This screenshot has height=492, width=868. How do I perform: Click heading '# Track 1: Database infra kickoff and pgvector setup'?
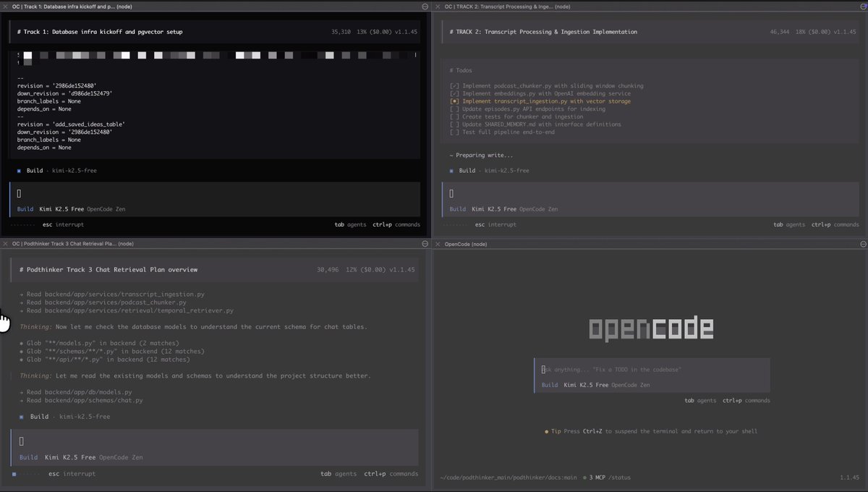pyautogui.click(x=100, y=32)
